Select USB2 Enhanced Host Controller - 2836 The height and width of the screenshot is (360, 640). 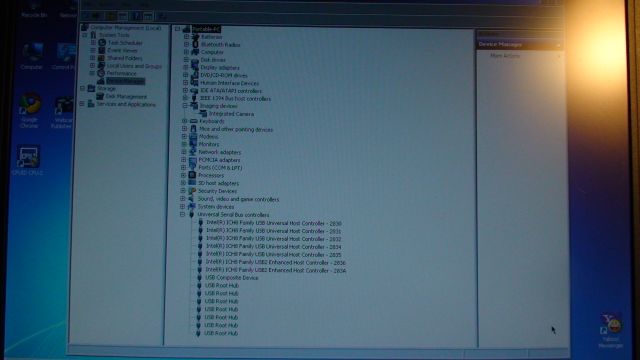276,262
